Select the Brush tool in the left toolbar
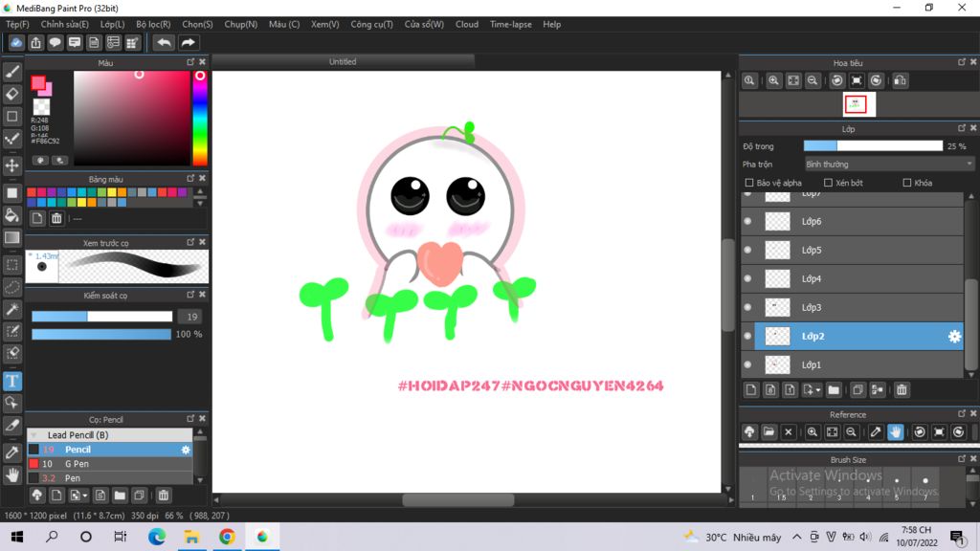 [x=11, y=72]
